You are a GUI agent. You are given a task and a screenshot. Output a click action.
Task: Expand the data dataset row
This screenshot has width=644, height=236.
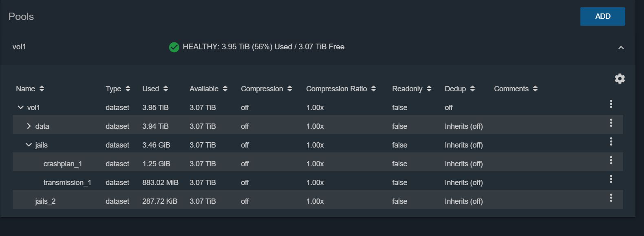(29, 126)
